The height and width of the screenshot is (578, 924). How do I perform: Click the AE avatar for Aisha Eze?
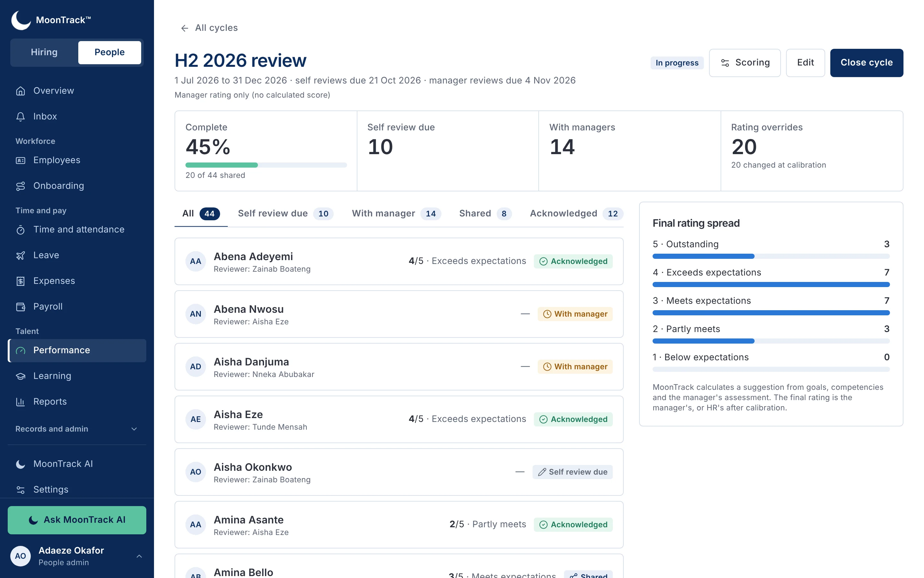coord(195,419)
